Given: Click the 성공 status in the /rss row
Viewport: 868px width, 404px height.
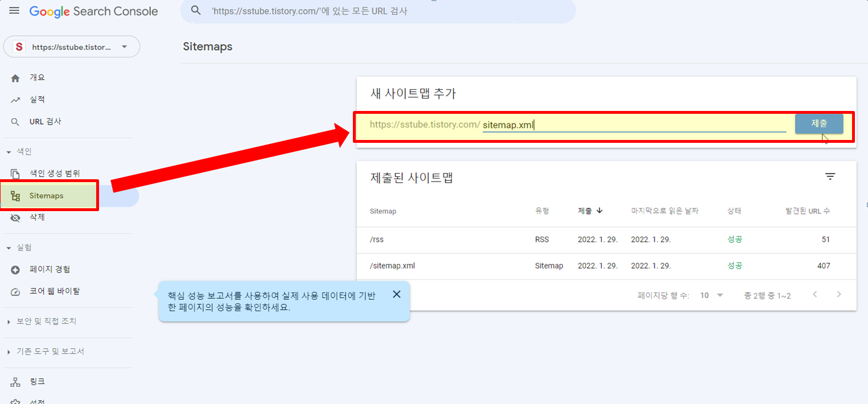Looking at the screenshot, I should tap(735, 240).
